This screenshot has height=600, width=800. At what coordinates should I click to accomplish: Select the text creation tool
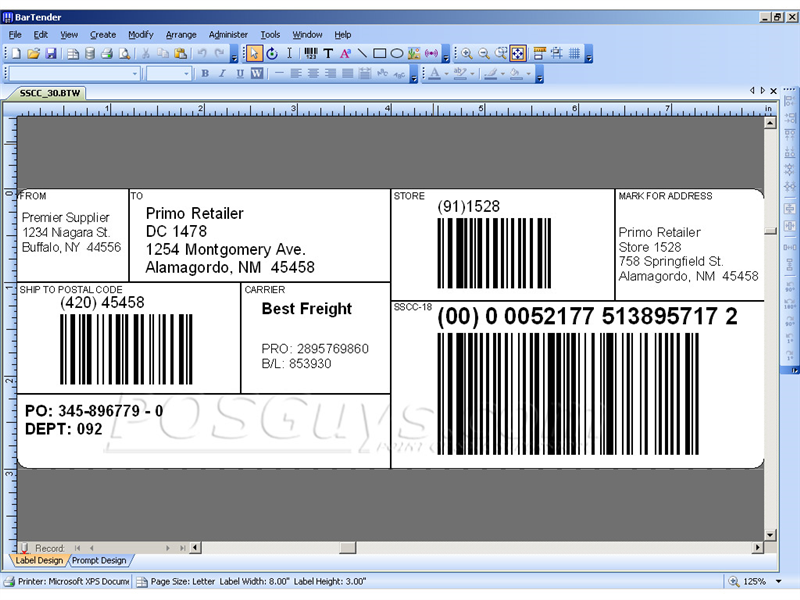point(328,54)
